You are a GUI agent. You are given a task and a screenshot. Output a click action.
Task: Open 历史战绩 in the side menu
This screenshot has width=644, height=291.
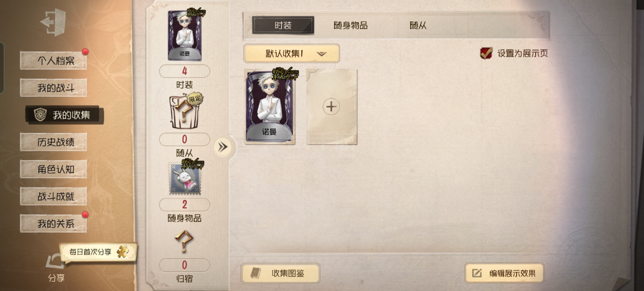pos(53,142)
